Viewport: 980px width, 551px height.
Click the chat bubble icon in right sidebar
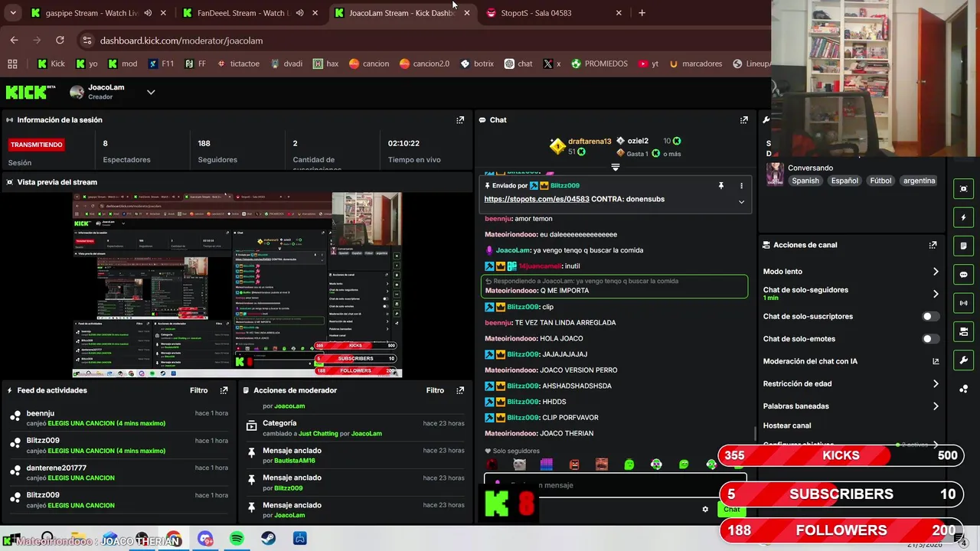point(963,275)
